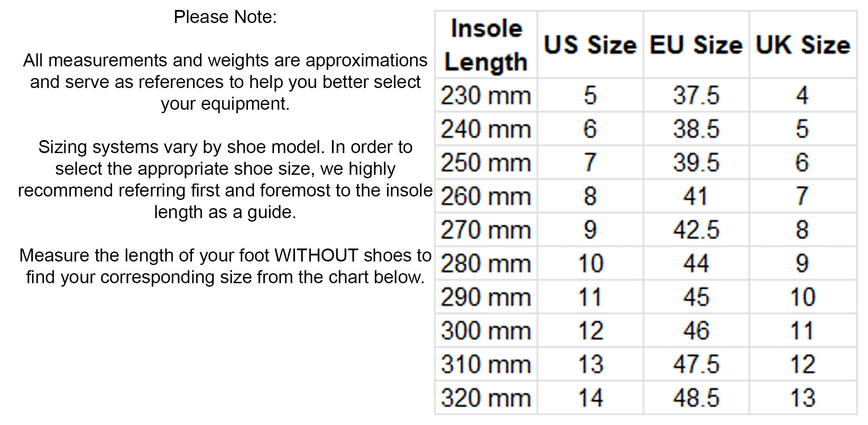Screen dimensions: 868x425
Task: Click the US Size column header
Action: point(590,45)
